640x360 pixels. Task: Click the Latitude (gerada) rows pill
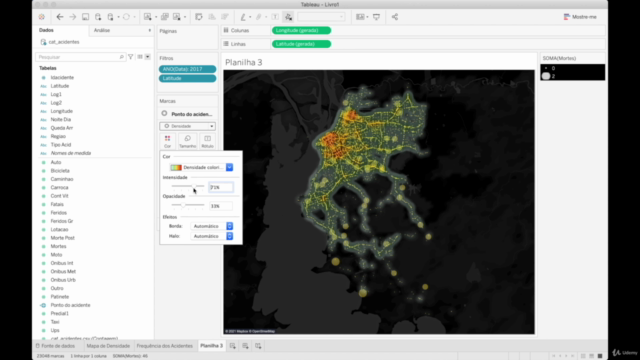(301, 44)
